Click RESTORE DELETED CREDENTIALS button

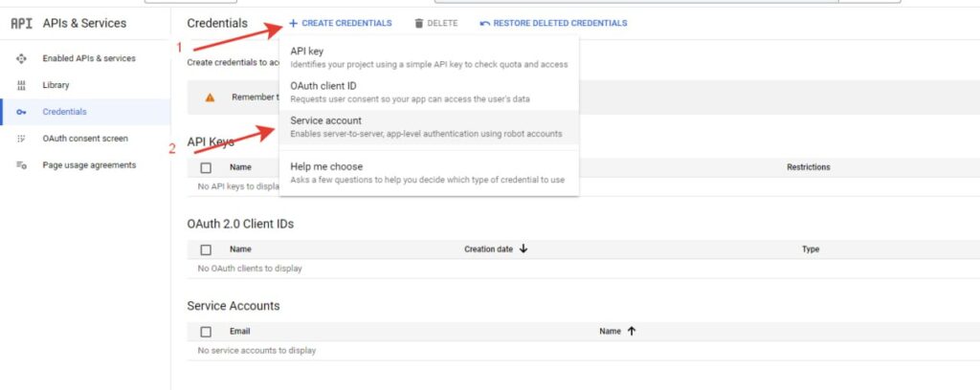click(x=553, y=23)
